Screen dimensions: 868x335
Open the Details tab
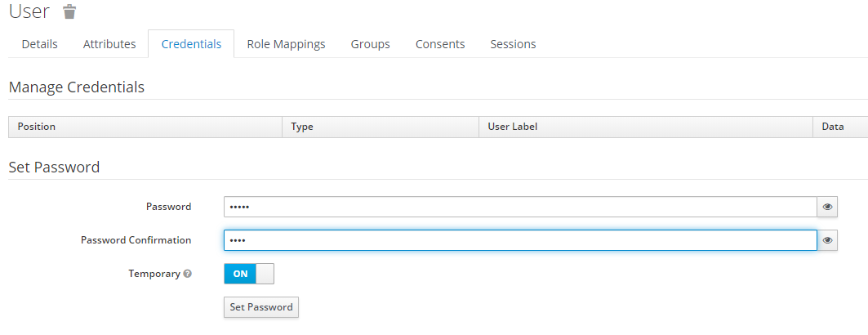pyautogui.click(x=39, y=44)
